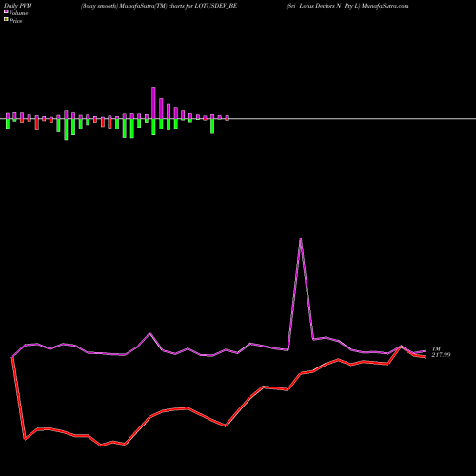Viewport: 476px width, 476px height.
Task: Click the red-green Price legend swatch
Action: pyautogui.click(x=6, y=20)
